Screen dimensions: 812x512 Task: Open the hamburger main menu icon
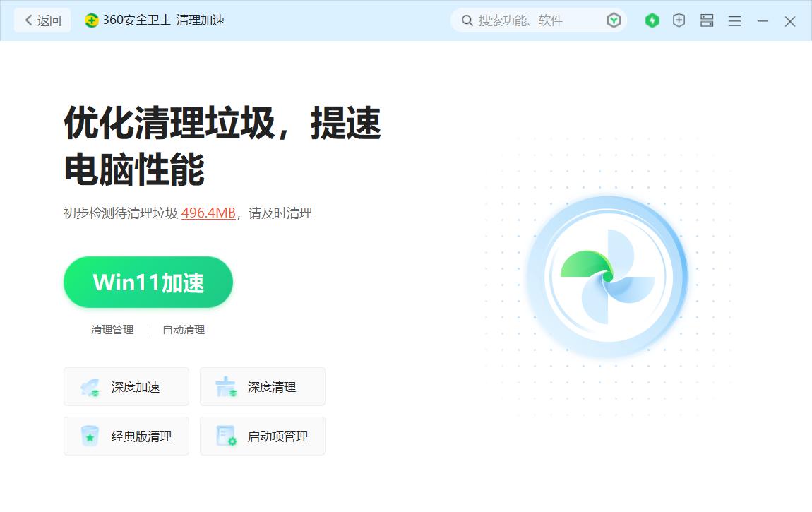pos(734,21)
